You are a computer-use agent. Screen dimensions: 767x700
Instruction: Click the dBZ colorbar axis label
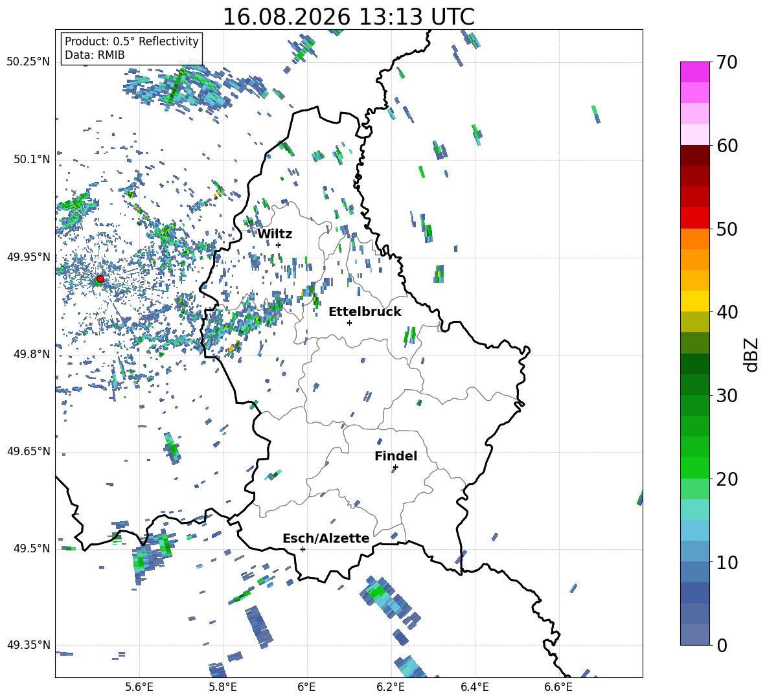pos(752,354)
